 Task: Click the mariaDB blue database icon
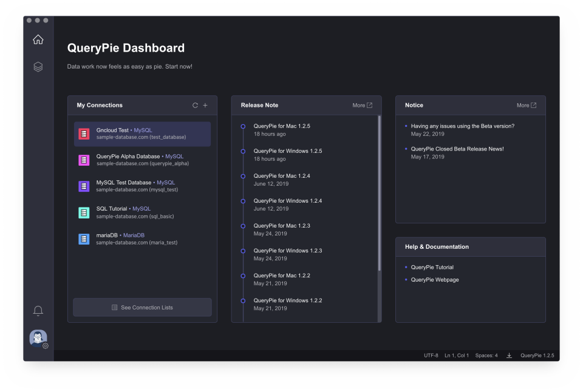coord(84,238)
